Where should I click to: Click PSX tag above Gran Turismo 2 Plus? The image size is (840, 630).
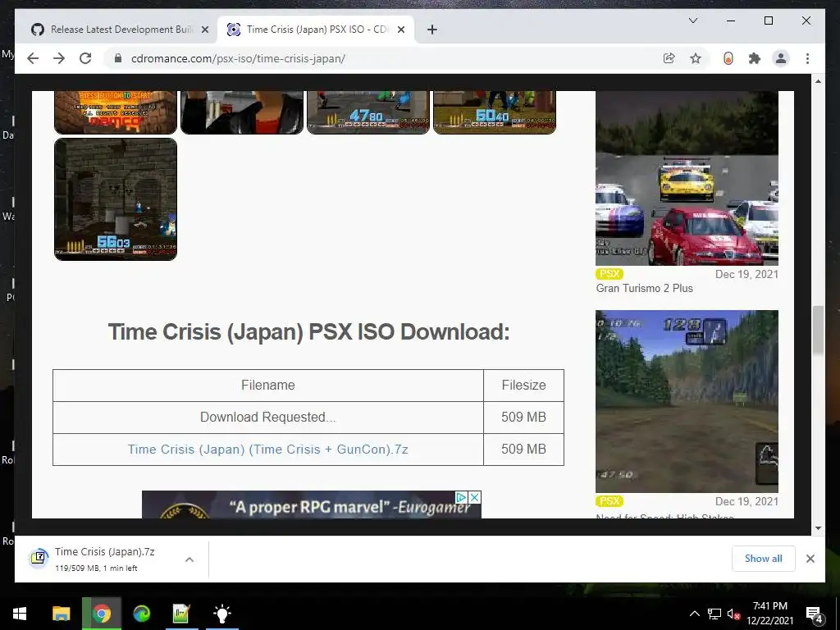609,274
